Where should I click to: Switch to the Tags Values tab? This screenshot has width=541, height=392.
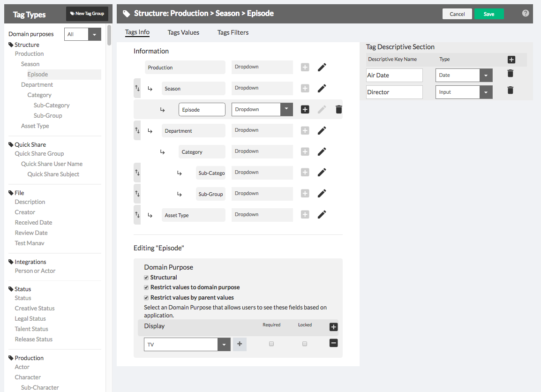(183, 32)
